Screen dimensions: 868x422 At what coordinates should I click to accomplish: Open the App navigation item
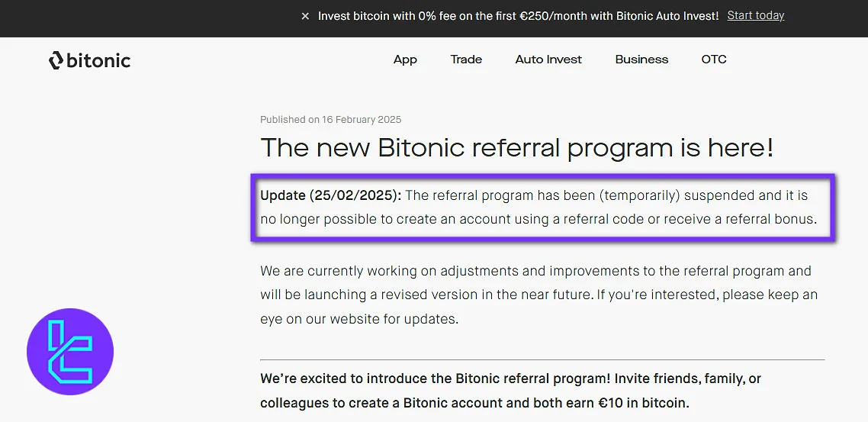[x=405, y=60]
